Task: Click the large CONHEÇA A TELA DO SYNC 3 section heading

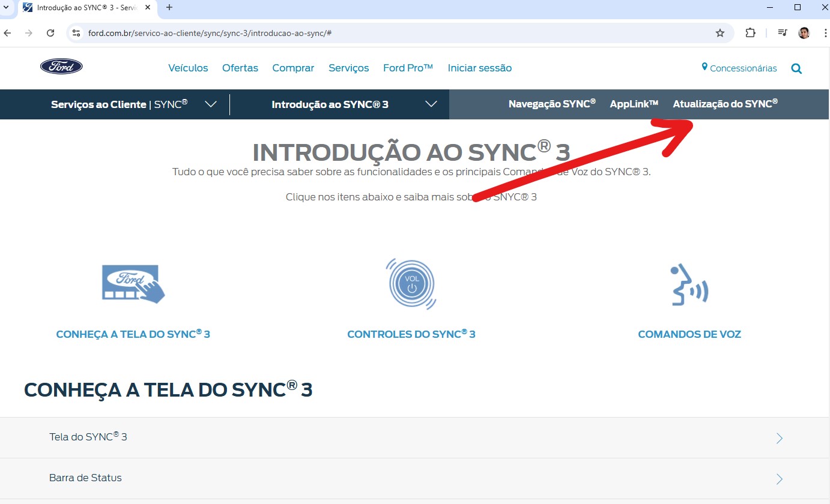Action: point(168,389)
